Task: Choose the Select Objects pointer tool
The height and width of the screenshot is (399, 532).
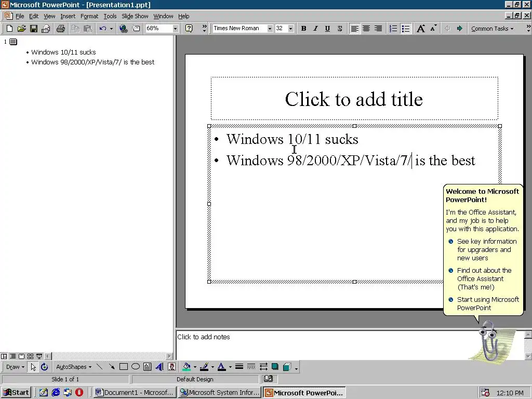Action: click(33, 367)
